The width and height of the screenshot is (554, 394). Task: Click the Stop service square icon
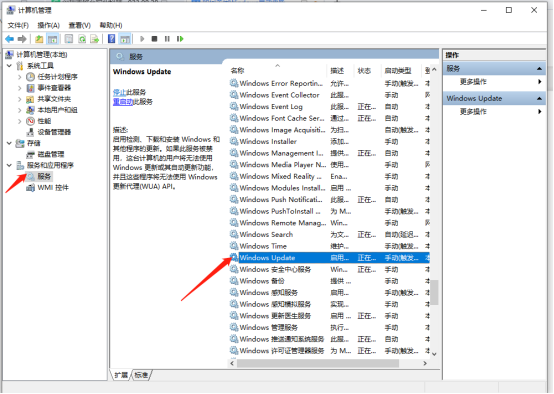coord(154,39)
